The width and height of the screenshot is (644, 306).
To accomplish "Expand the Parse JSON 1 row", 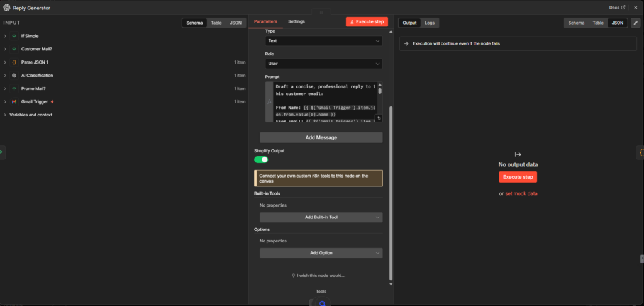I will click(x=5, y=62).
